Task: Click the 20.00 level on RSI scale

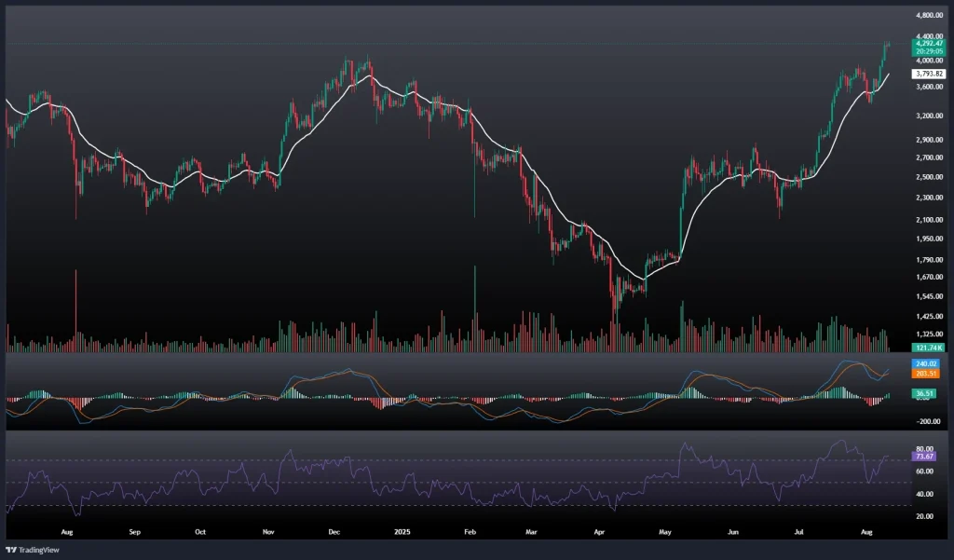Action: [x=926, y=515]
